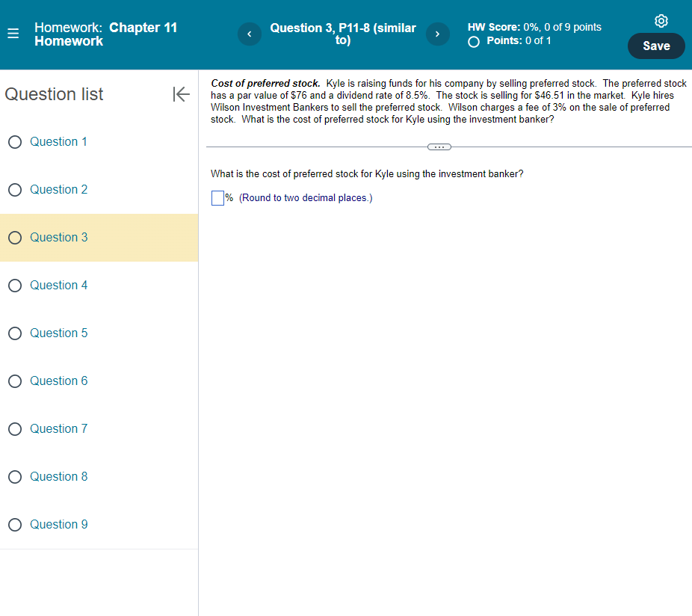Open Question 1 link
Screen dimensions: 692x616
[58, 142]
